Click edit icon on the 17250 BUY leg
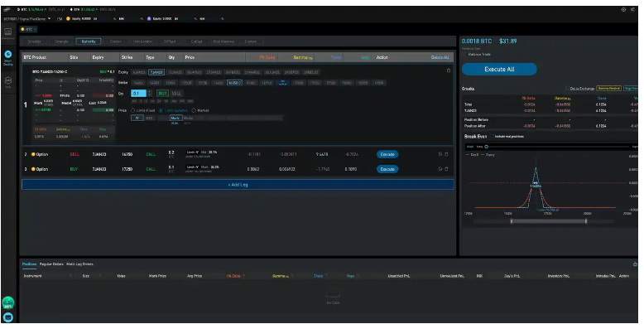Viewport: 644px width, 329px height. click(x=440, y=169)
